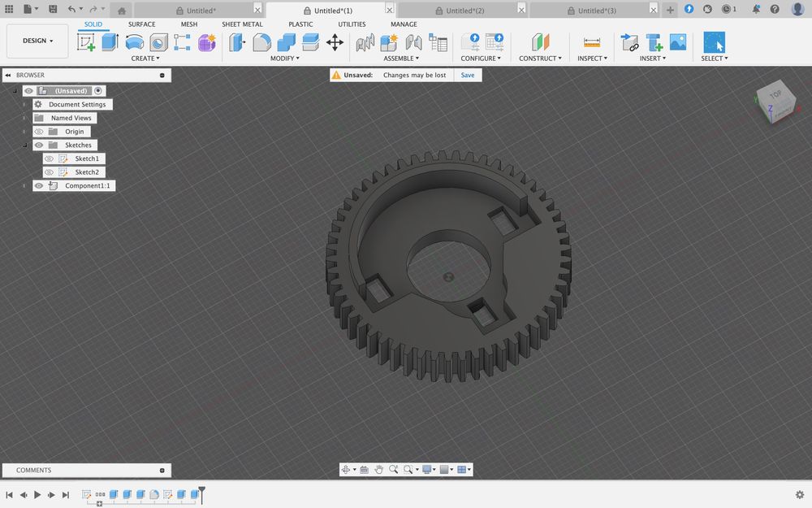The image size is (812, 508).
Task: Toggle visibility eye of Sketches folder
Action: click(39, 145)
